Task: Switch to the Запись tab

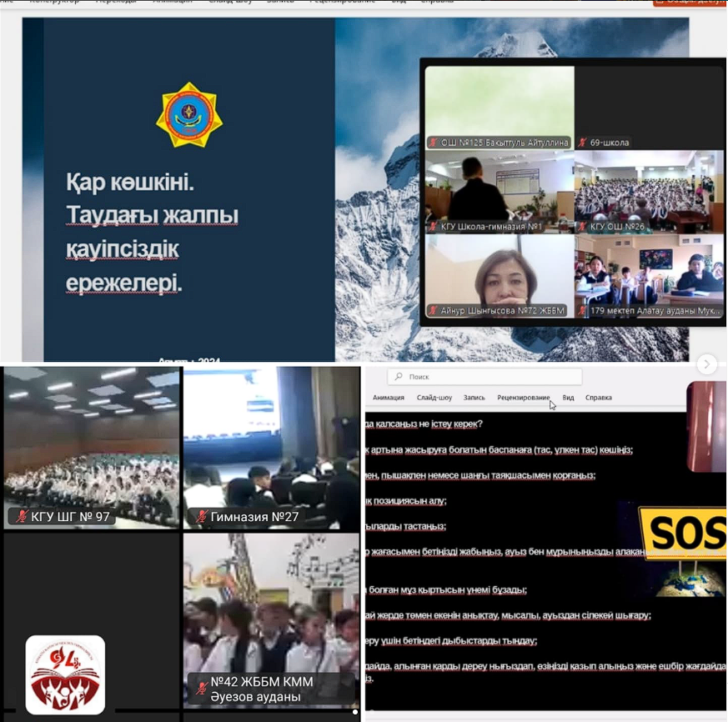Action: (474, 398)
